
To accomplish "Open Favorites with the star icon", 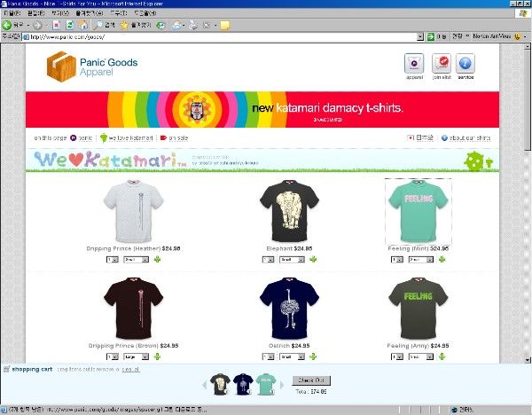I will [124, 25].
